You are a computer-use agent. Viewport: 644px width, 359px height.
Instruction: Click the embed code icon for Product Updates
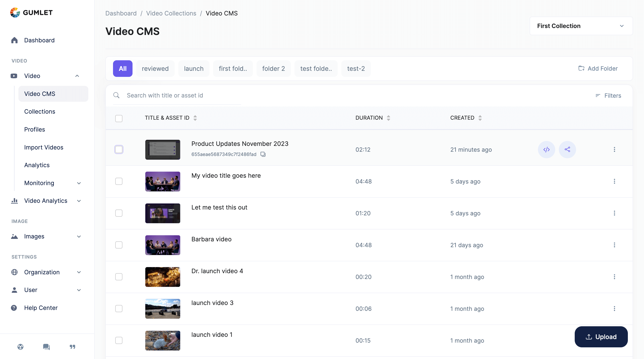(x=546, y=149)
